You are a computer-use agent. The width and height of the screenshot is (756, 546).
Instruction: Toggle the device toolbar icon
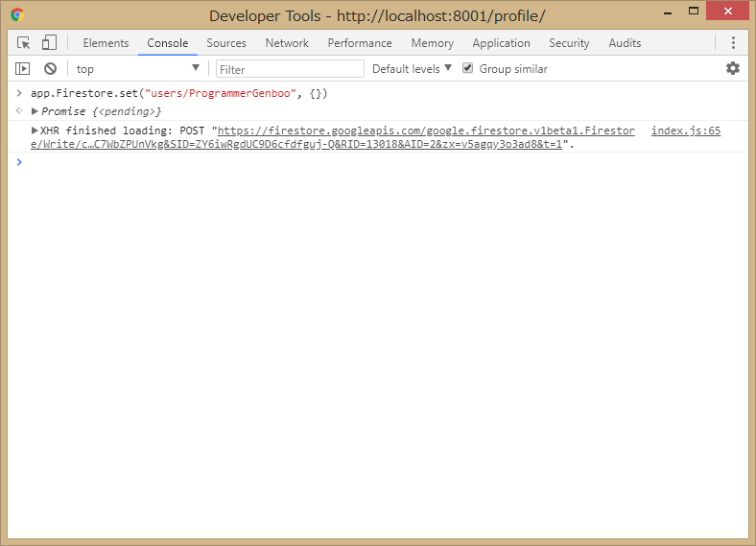point(49,43)
